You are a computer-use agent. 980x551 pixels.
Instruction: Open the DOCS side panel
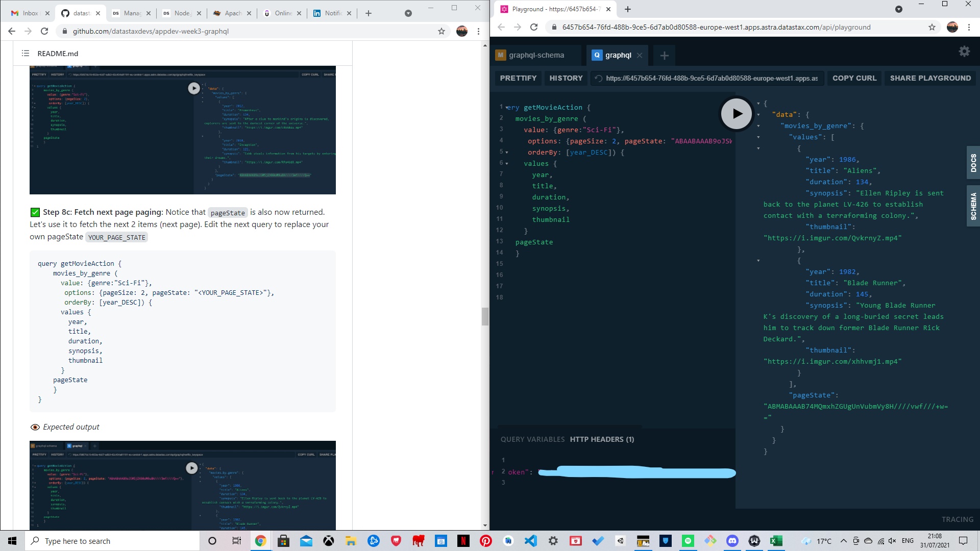click(973, 162)
